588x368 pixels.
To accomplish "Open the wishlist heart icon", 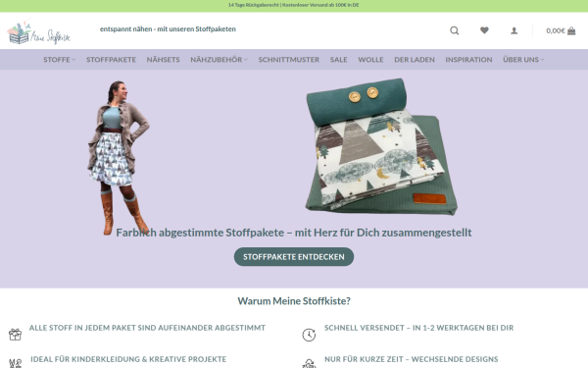I will point(484,30).
